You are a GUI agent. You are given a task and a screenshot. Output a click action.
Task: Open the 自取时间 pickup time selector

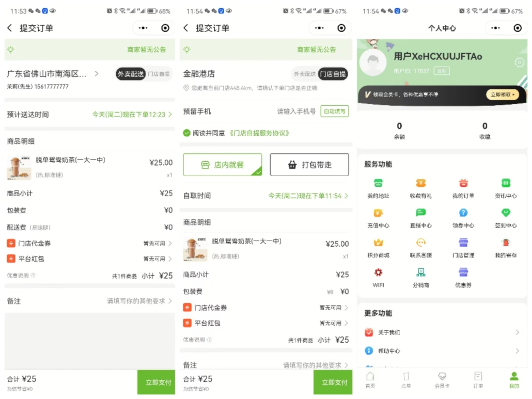pos(308,196)
